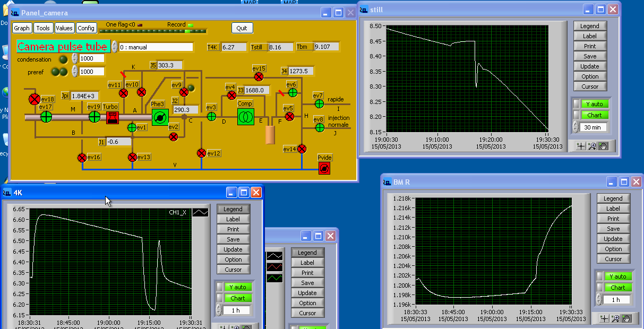The height and width of the screenshot is (329, 644).
Task: Click the Comp compressor icon
Action: point(245,116)
